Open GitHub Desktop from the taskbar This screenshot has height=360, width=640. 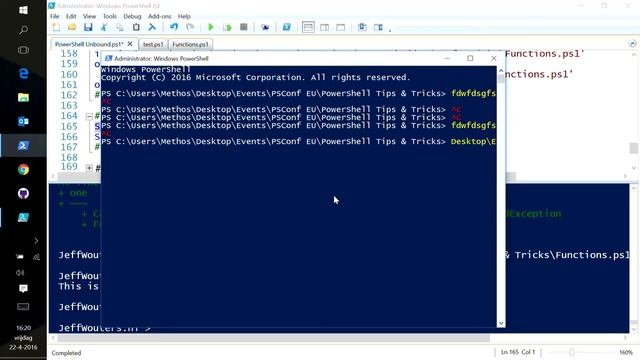pos(23,193)
